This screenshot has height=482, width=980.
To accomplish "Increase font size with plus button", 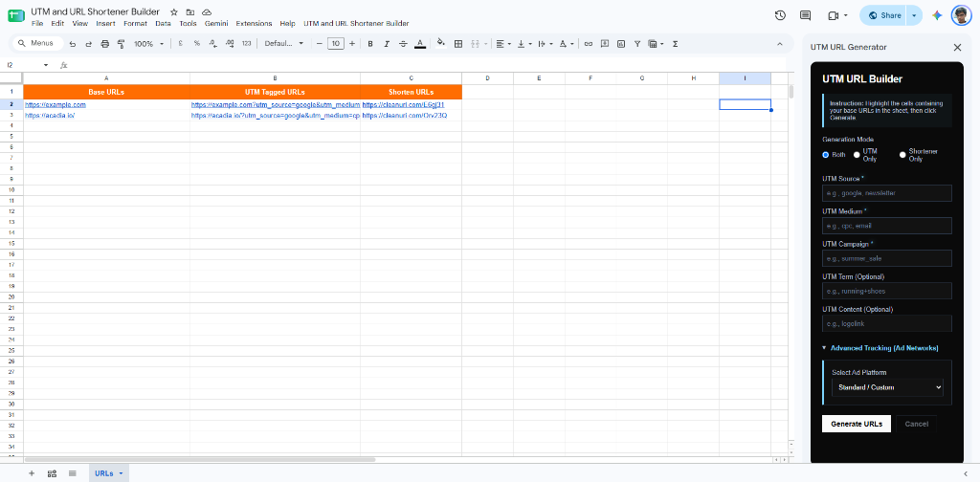I will click(x=352, y=44).
